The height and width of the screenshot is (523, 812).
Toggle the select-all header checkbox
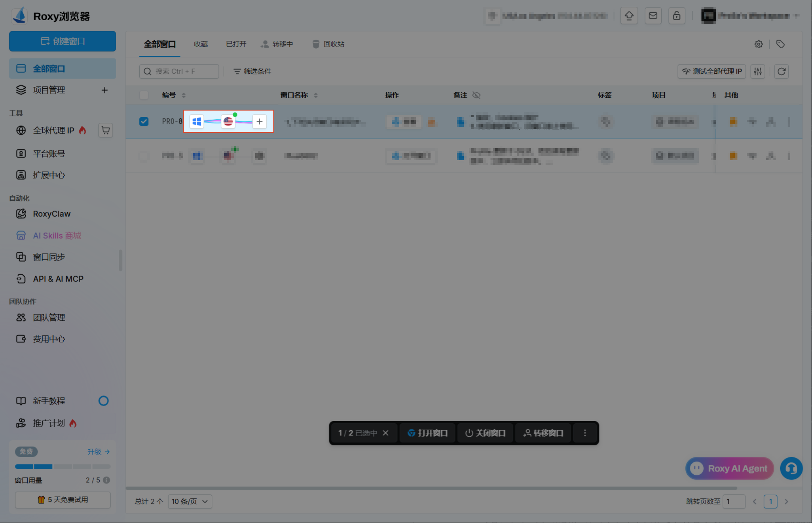[144, 95]
